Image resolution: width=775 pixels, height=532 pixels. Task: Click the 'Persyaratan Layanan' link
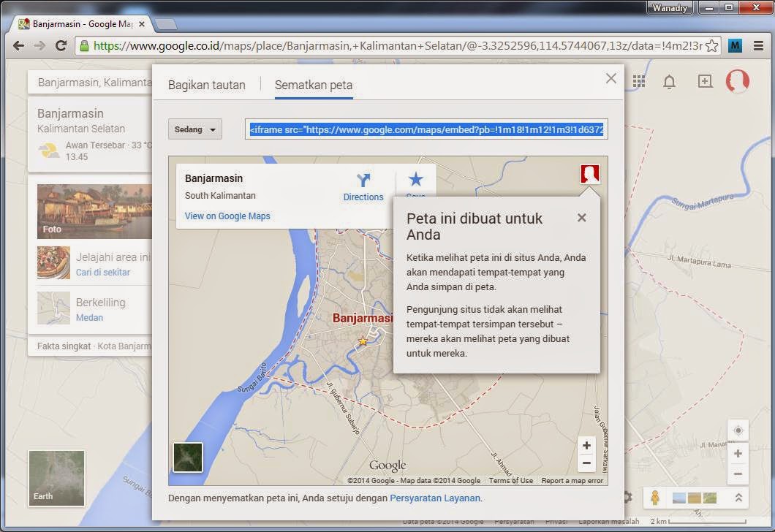coord(434,498)
